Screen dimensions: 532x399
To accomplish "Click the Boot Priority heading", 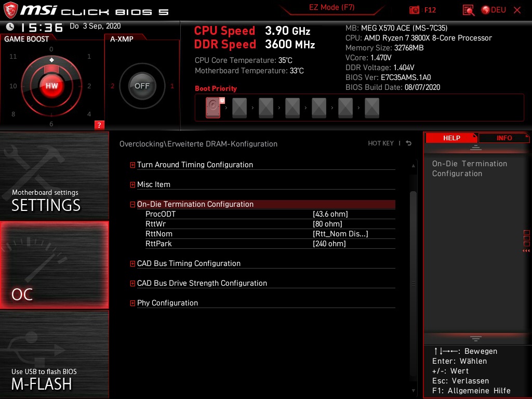I will tap(216, 88).
